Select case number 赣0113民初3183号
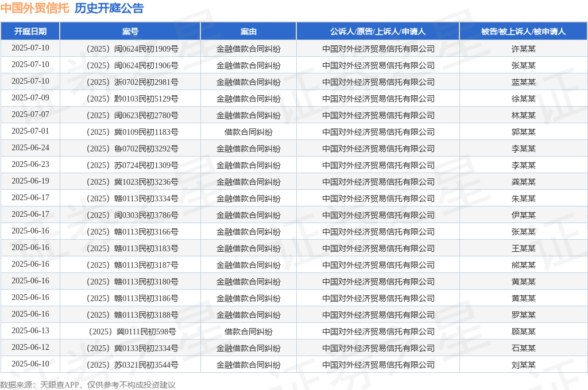 pos(146,248)
